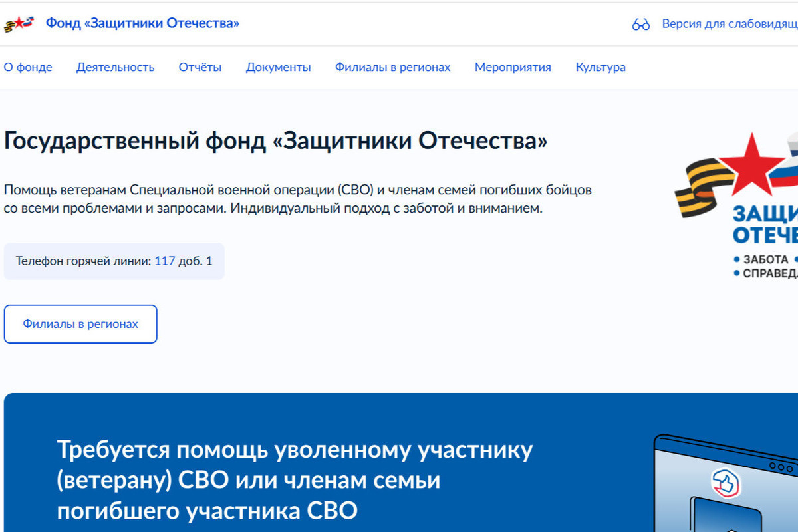Viewport: 798px width, 532px height.
Task: Select Филиалы в регионах in navigation bar
Action: [392, 67]
